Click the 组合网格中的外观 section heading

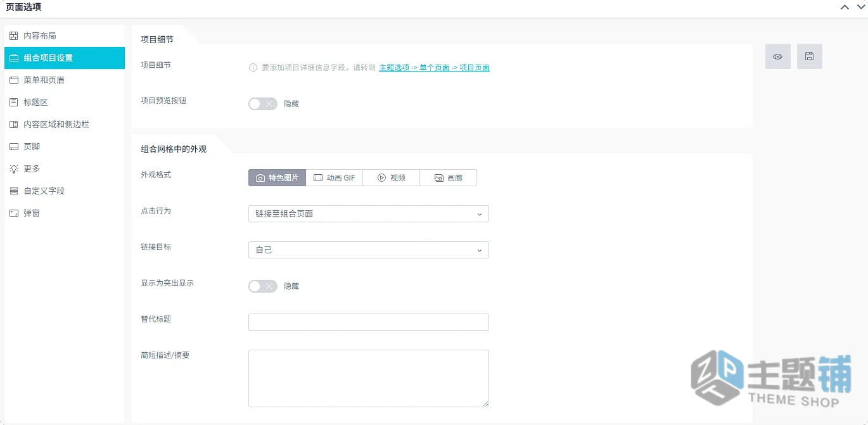[174, 149]
